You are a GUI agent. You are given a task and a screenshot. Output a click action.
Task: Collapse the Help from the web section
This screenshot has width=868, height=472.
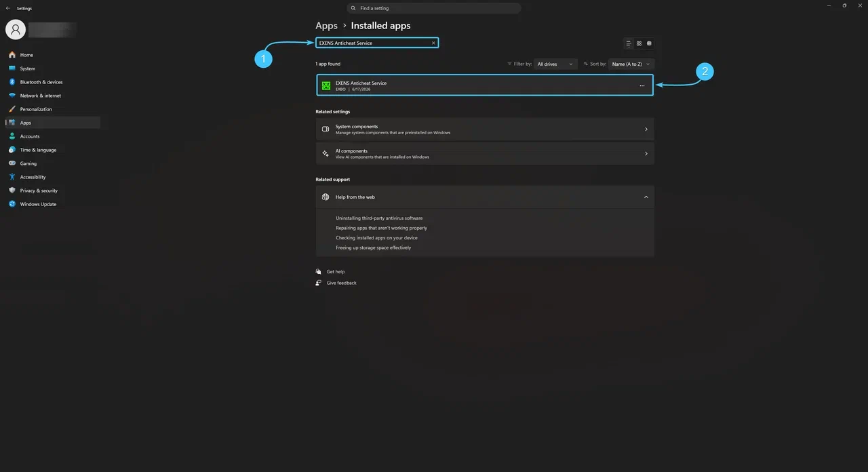pos(646,197)
